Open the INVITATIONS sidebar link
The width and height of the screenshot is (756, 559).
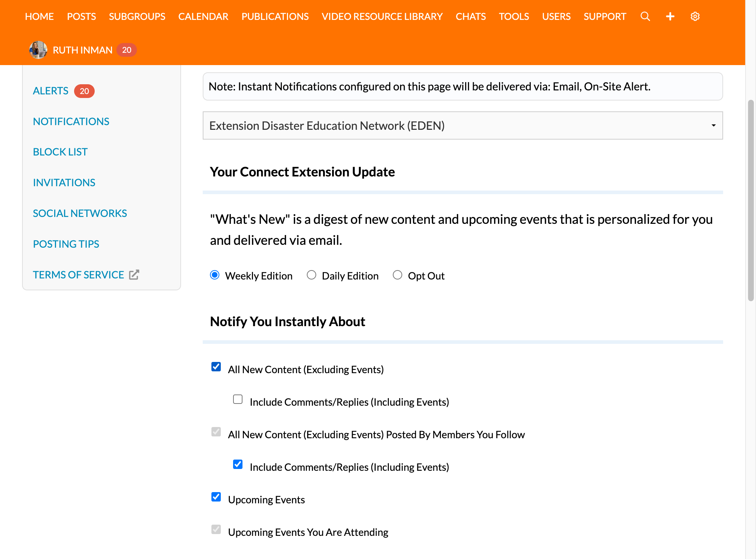tap(64, 183)
